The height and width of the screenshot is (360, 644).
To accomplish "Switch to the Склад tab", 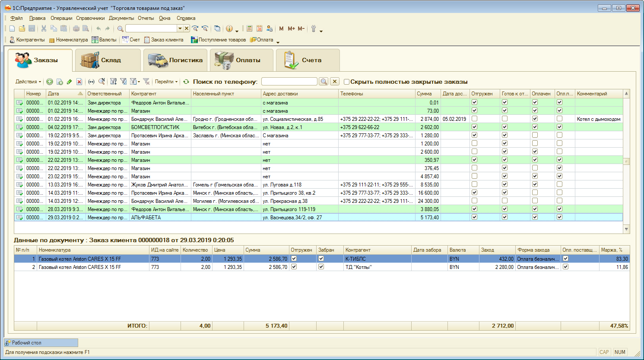I will [x=108, y=60].
